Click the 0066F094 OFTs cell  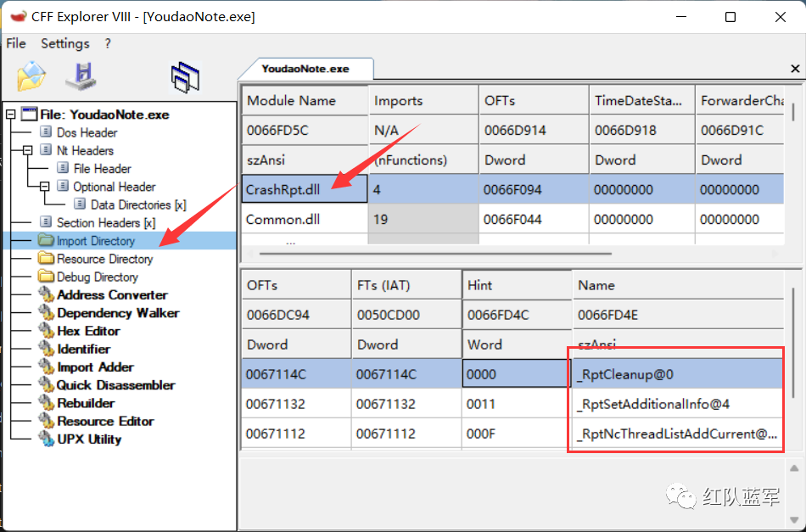[533, 190]
